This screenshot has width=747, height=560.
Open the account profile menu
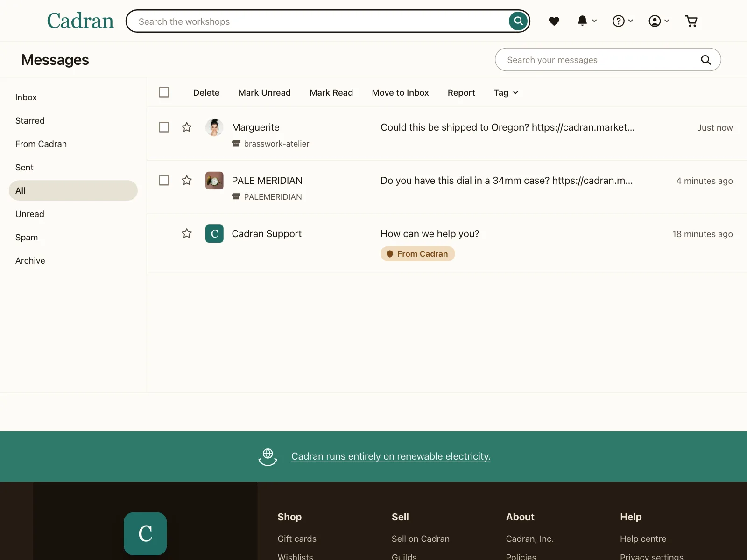659,21
